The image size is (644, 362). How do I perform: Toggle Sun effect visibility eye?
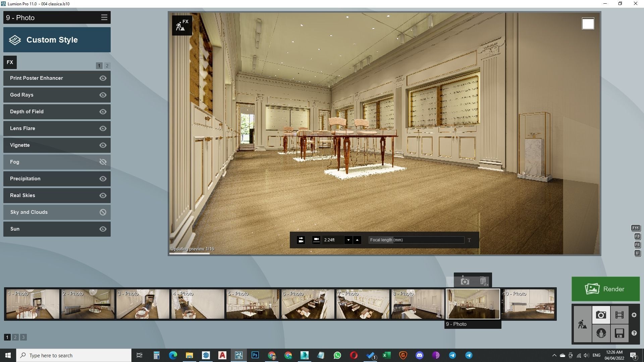click(x=103, y=229)
